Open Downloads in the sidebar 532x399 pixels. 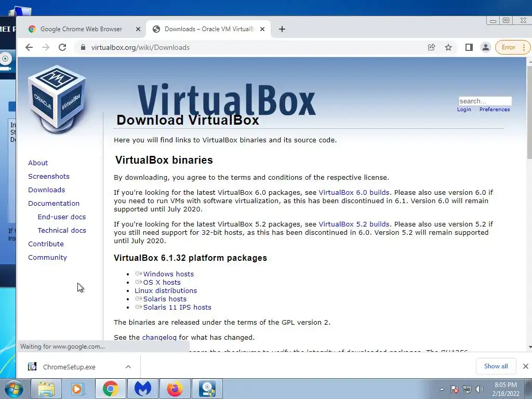46,190
